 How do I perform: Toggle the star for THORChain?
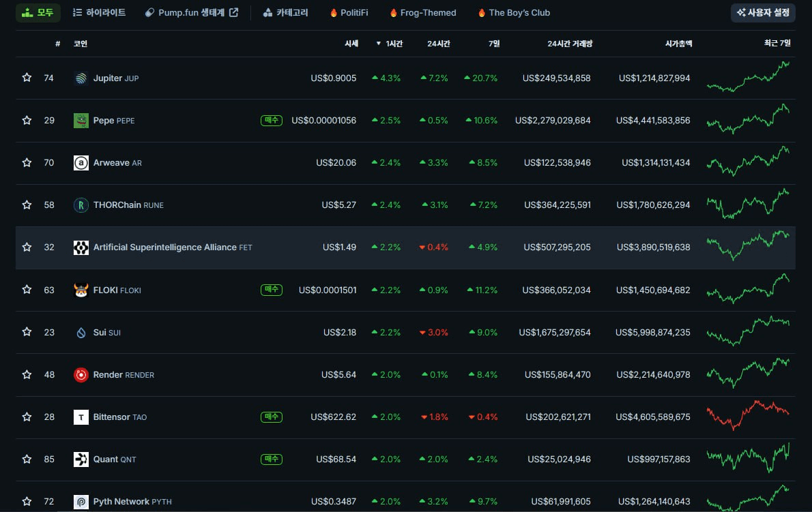click(27, 205)
